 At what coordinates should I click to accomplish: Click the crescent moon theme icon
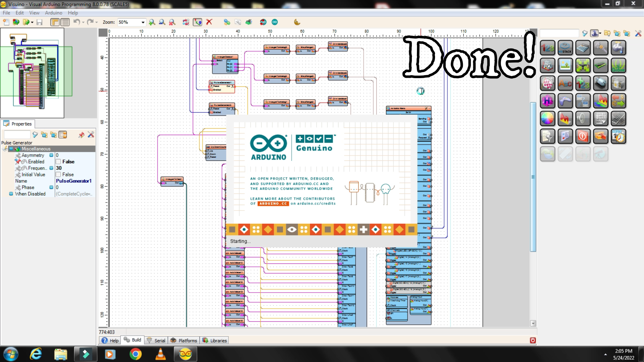tap(297, 22)
